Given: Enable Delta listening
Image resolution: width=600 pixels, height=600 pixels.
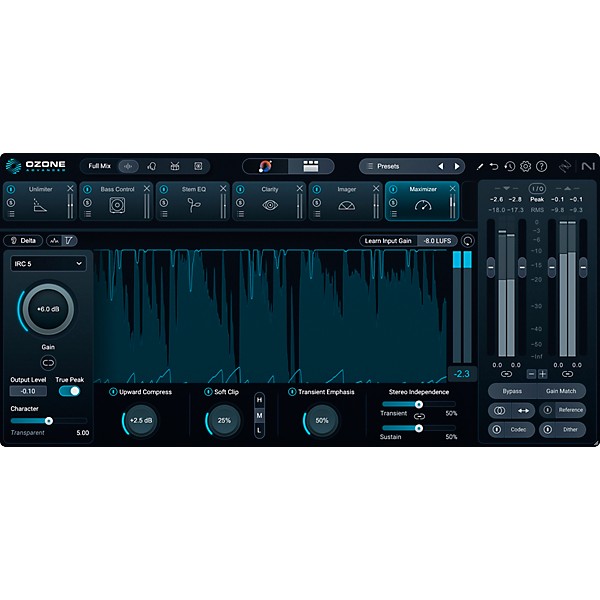Looking at the screenshot, I should 23,241.
